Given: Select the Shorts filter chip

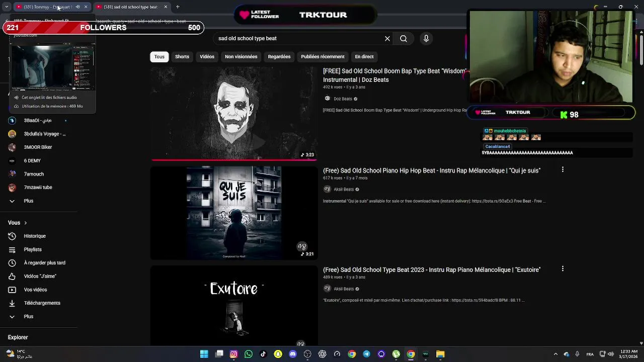Looking at the screenshot, I should [182, 57].
